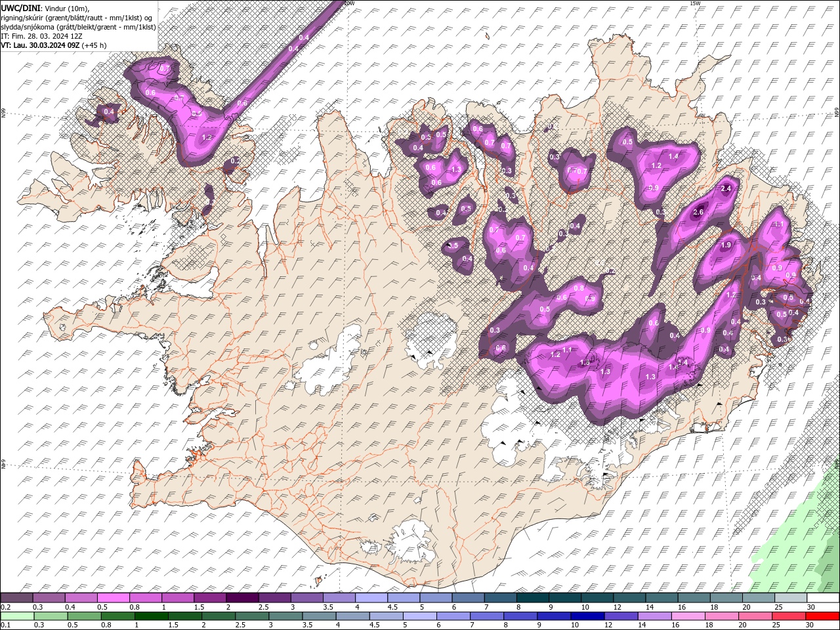
Task: Click the '0.1' label in the lower legend
Action: click(5, 625)
